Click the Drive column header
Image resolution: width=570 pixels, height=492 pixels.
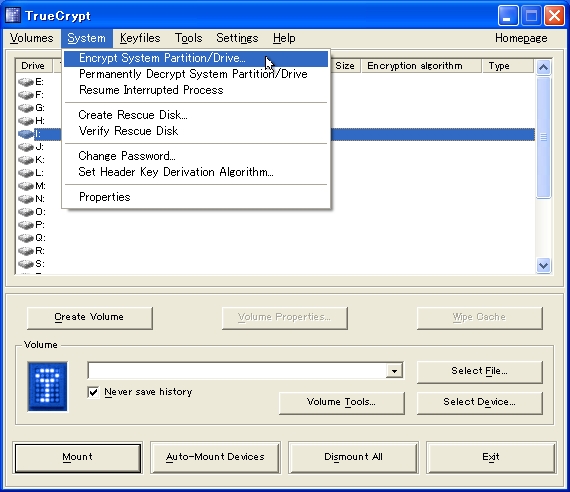(34, 66)
